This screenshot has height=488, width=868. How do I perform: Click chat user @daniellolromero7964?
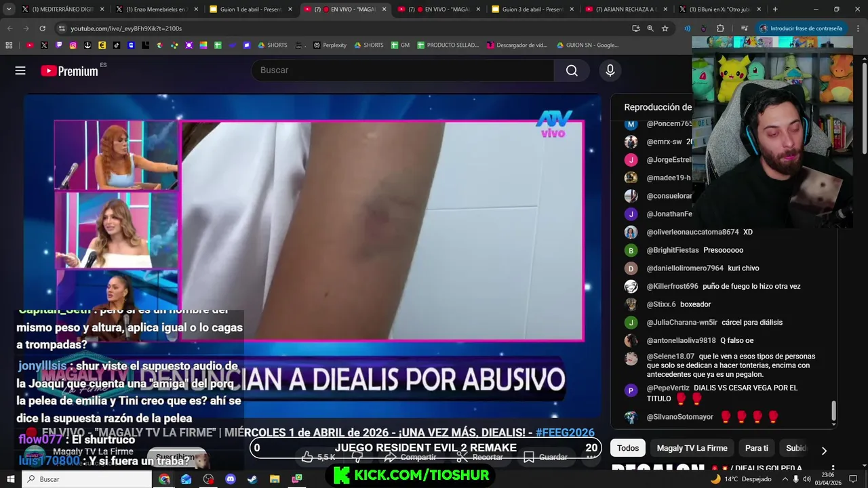[x=684, y=268]
